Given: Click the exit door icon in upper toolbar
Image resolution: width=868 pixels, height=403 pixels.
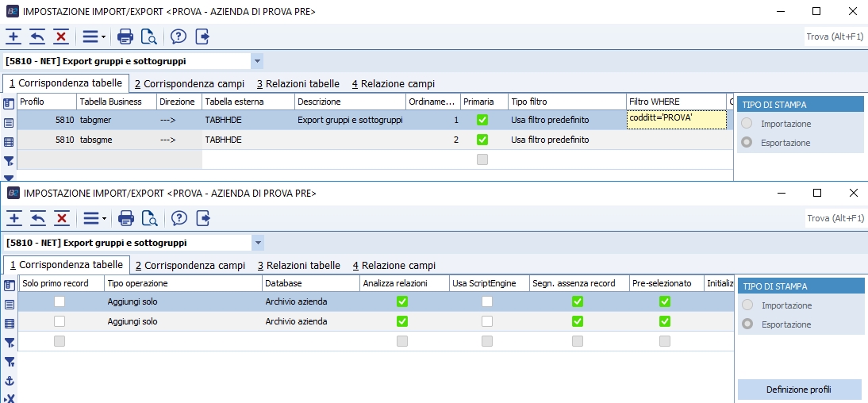Looking at the screenshot, I should (202, 36).
